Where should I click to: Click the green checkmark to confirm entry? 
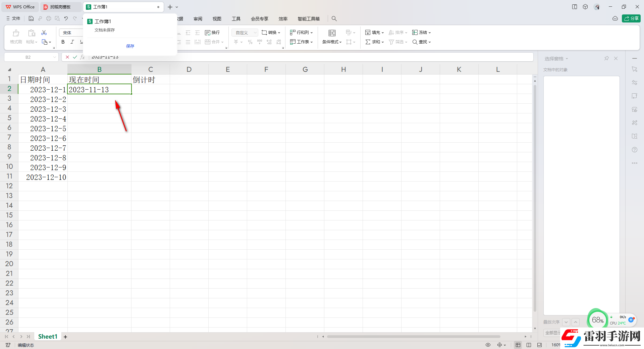coord(75,57)
